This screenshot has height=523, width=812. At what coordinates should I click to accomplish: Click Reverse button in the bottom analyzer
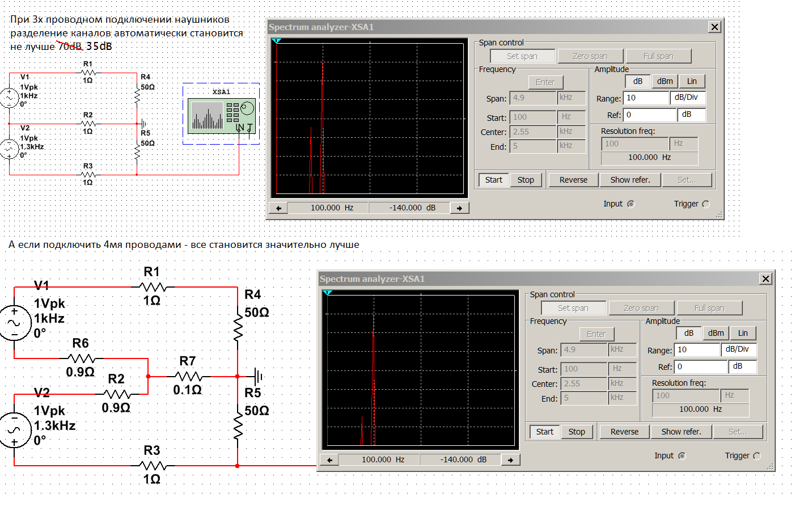[624, 432]
